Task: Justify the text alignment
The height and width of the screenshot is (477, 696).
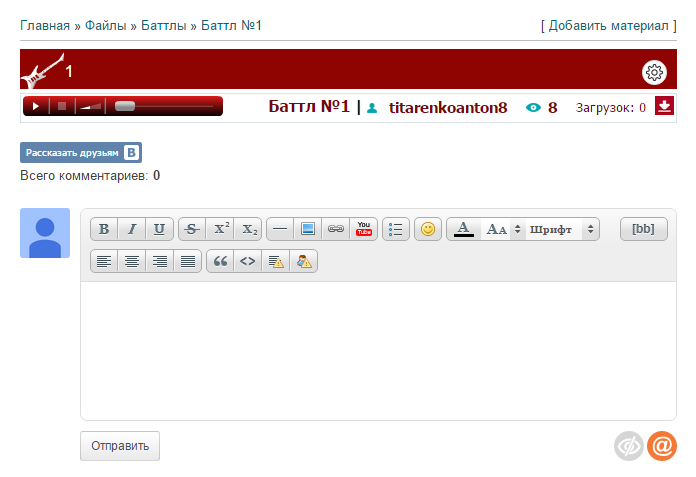Action: 188,261
